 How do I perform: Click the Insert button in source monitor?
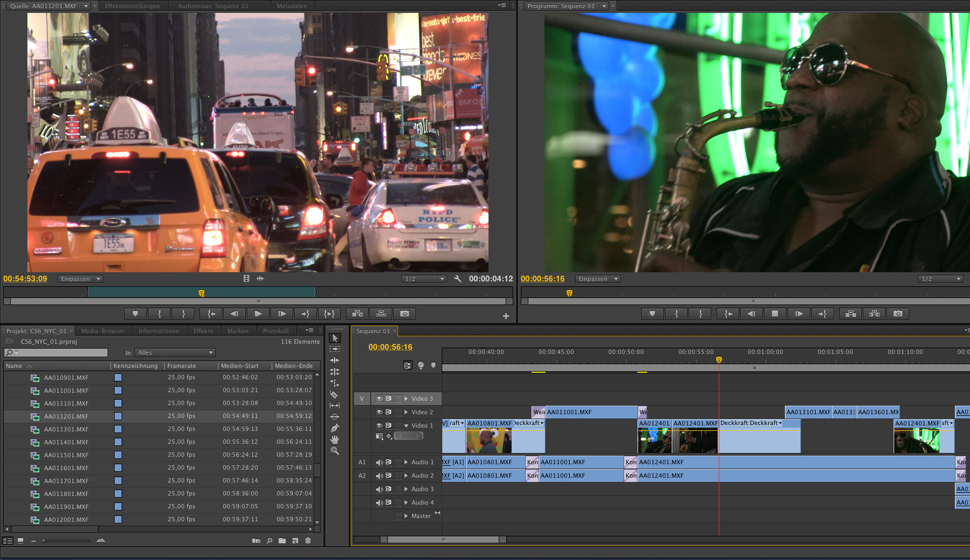coord(357,314)
